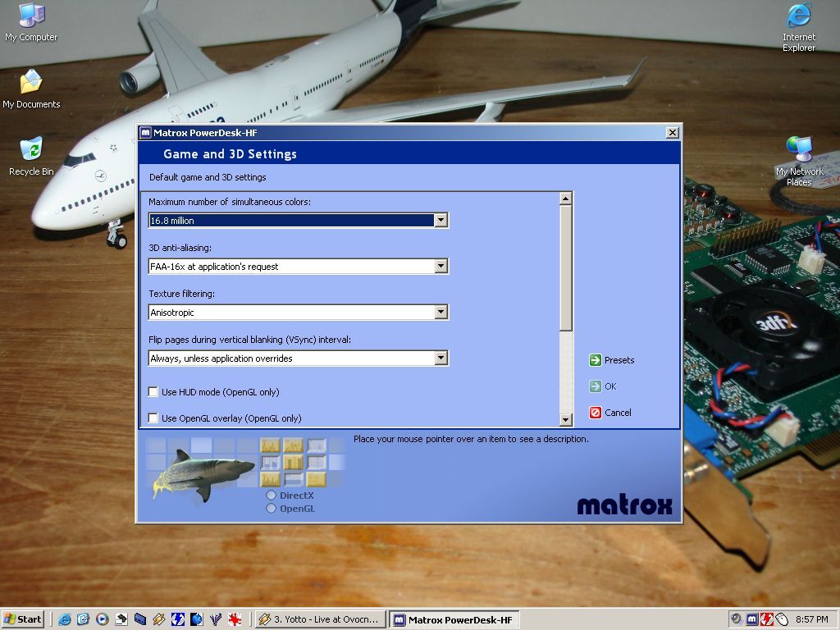840x630 pixels.
Task: Open My Network Places desktop icon
Action: click(x=799, y=162)
